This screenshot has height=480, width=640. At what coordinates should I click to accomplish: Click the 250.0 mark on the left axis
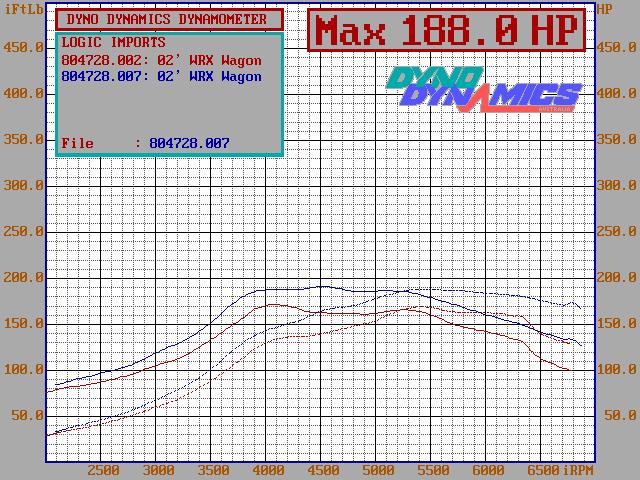click(x=24, y=231)
